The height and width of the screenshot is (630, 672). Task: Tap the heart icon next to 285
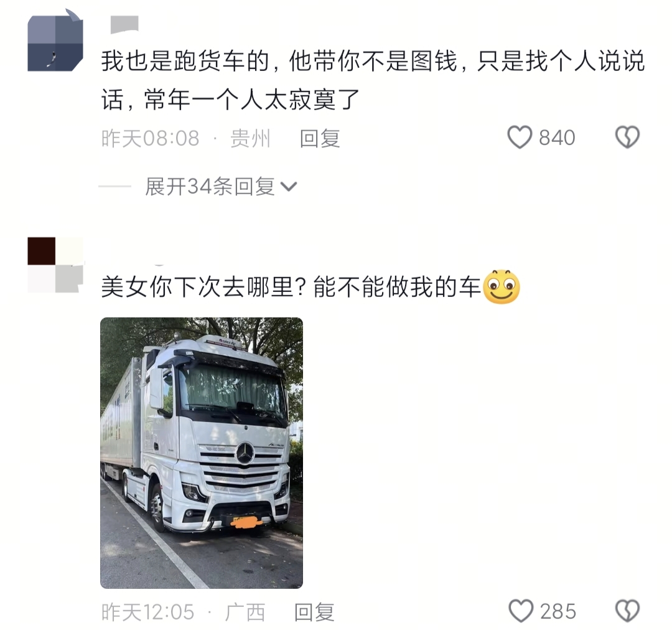521,611
